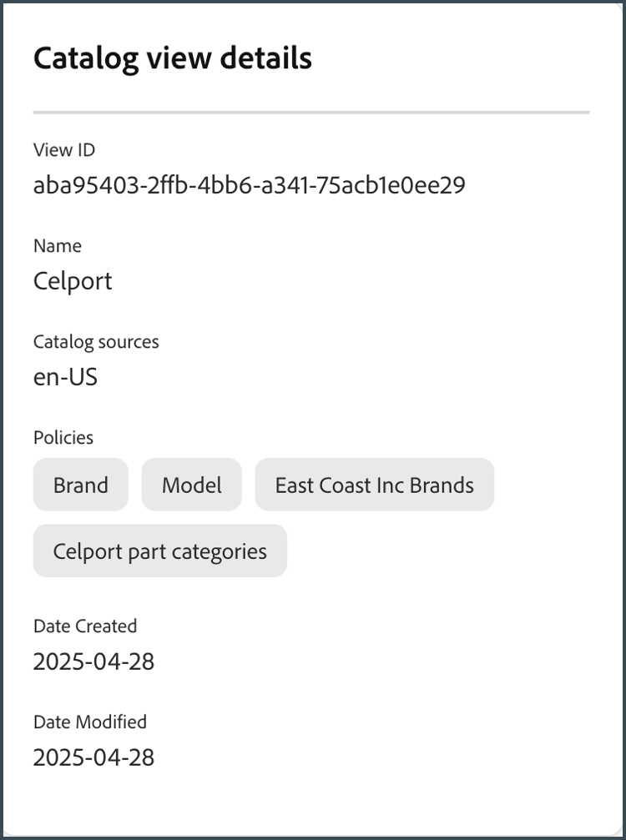This screenshot has width=626, height=840.
Task: Click the View ID value to select it
Action: coord(250,184)
